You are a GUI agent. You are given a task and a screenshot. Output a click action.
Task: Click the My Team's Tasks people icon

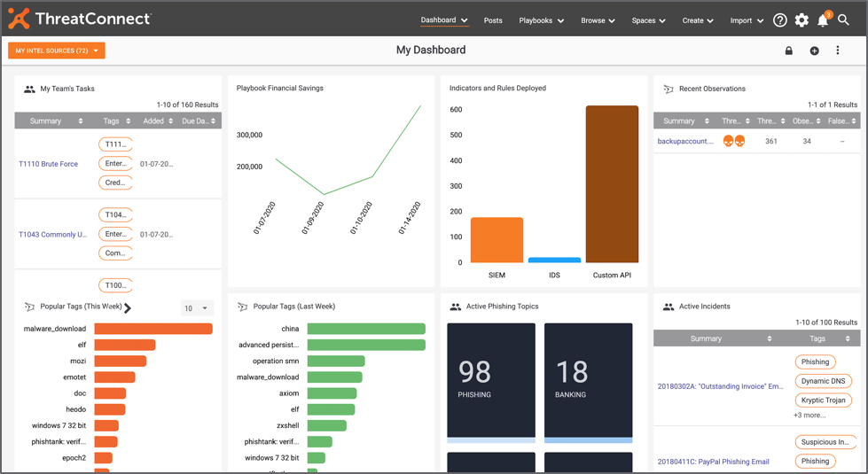29,89
